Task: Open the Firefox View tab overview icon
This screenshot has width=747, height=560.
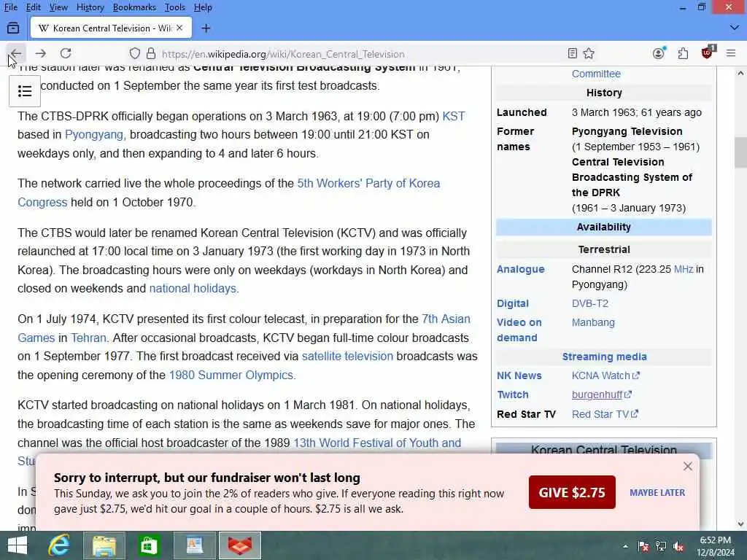Action: (x=13, y=28)
